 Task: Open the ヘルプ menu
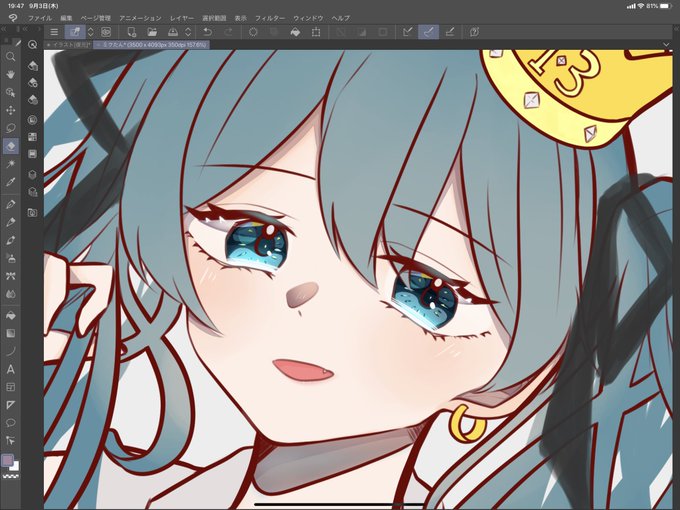click(x=340, y=18)
